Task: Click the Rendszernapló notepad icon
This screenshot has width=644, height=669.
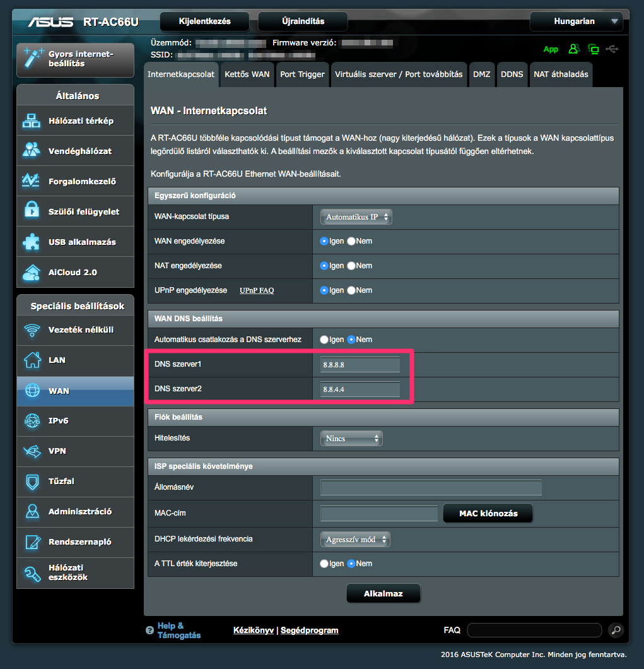Action: 33,542
